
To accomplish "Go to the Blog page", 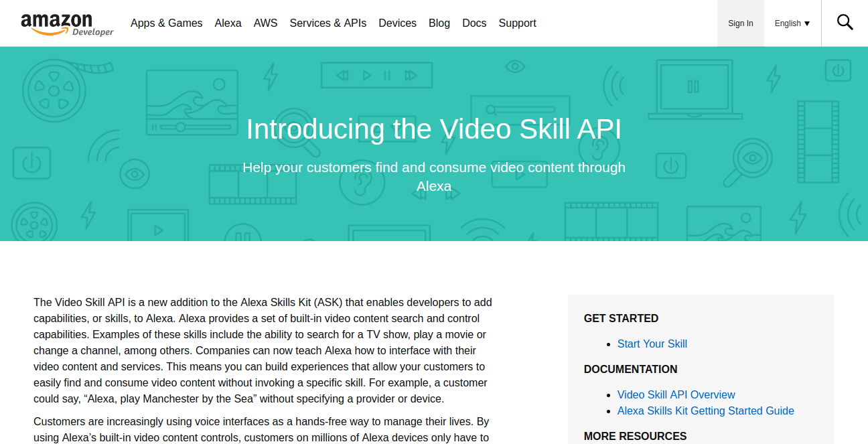I will tap(439, 23).
